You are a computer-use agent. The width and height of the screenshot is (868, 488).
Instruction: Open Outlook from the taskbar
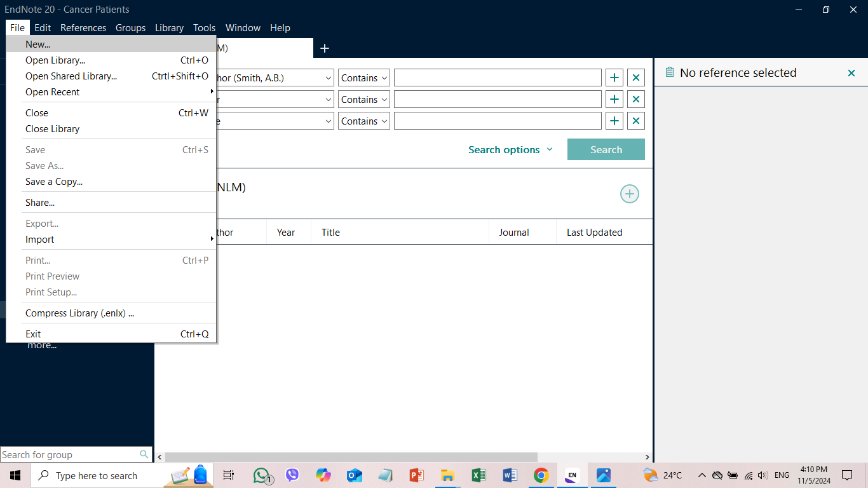pyautogui.click(x=355, y=475)
